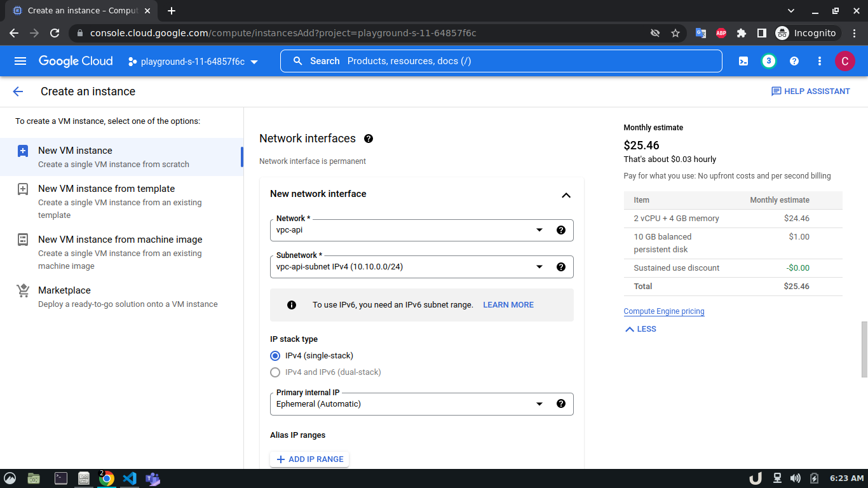The width and height of the screenshot is (868, 488).
Task: Bookmark this page with the star
Action: point(675,33)
